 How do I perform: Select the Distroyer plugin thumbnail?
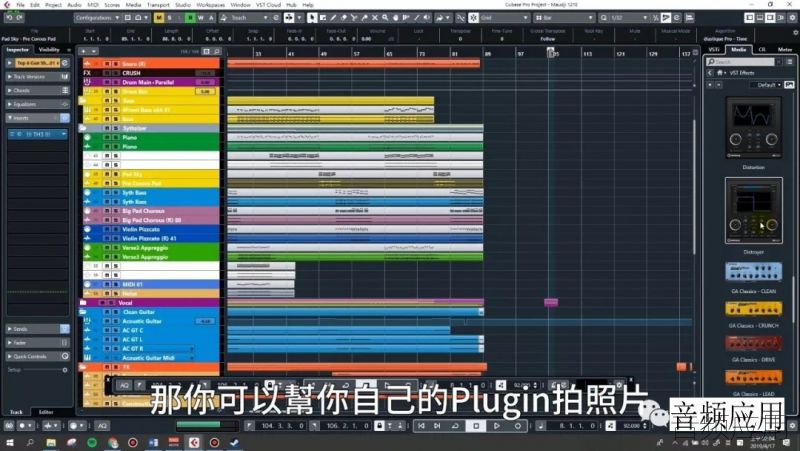754,211
